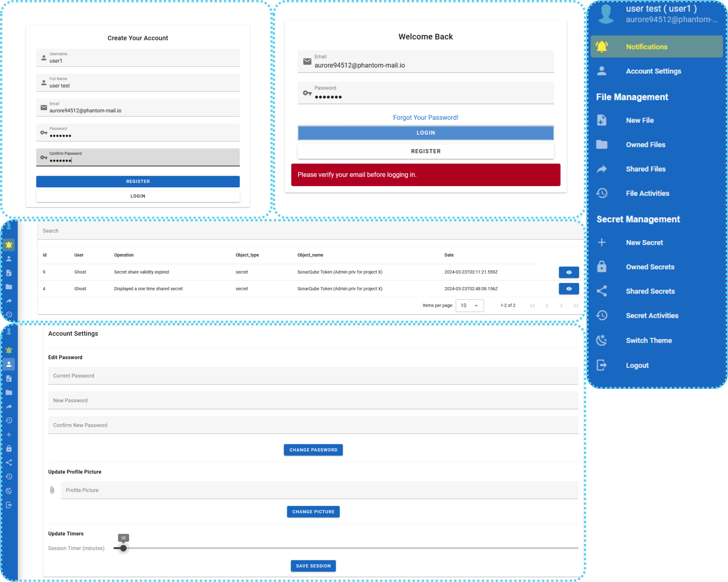Image resolution: width=728 pixels, height=582 pixels.
Task: Go to previous page of notifications
Action: tap(547, 306)
